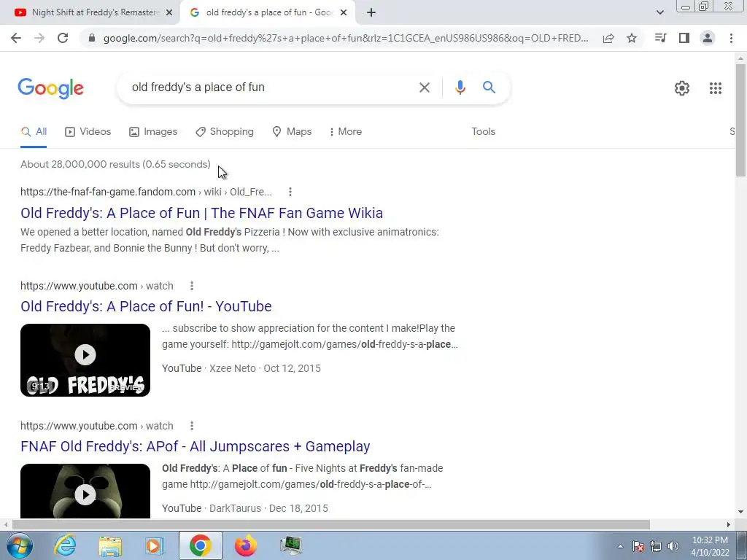This screenshot has height=560, width=747.
Task: Reload the page with refresh icon
Action: point(63,38)
